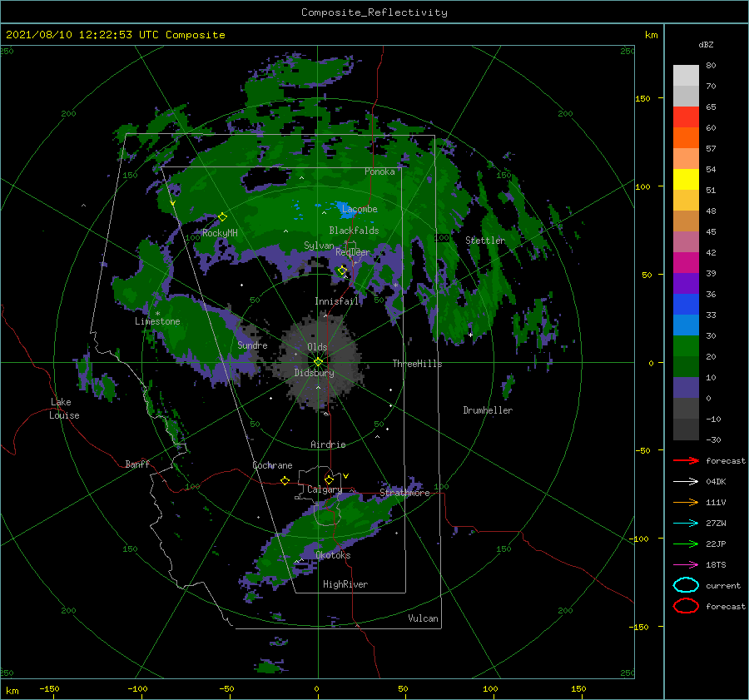Click the orange 60-57 dBZ color swatch
Image resolution: width=749 pixels, height=700 pixels.
click(x=686, y=137)
